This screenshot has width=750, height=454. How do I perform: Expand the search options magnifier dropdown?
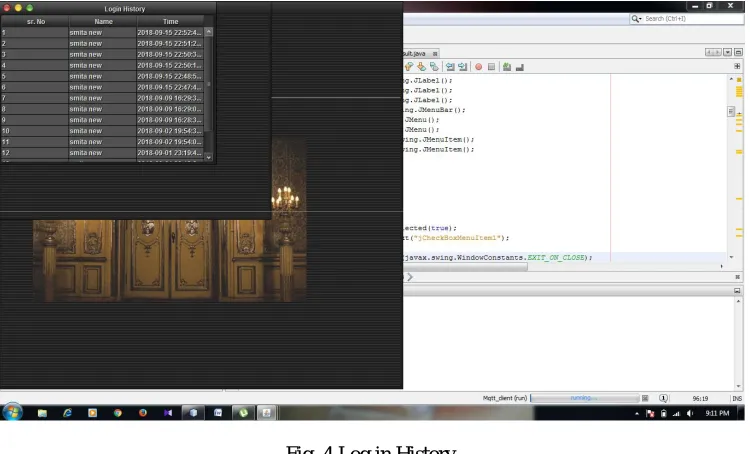click(x=636, y=19)
